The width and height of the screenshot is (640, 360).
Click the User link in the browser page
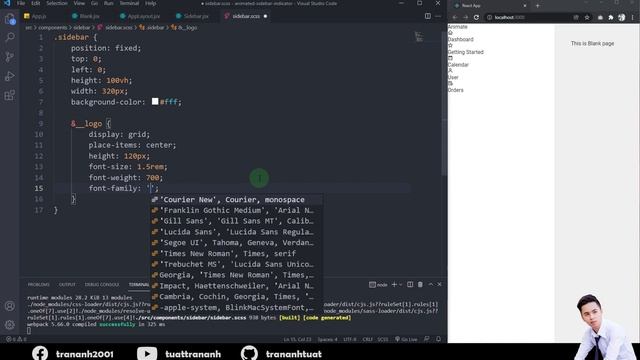pos(453,78)
